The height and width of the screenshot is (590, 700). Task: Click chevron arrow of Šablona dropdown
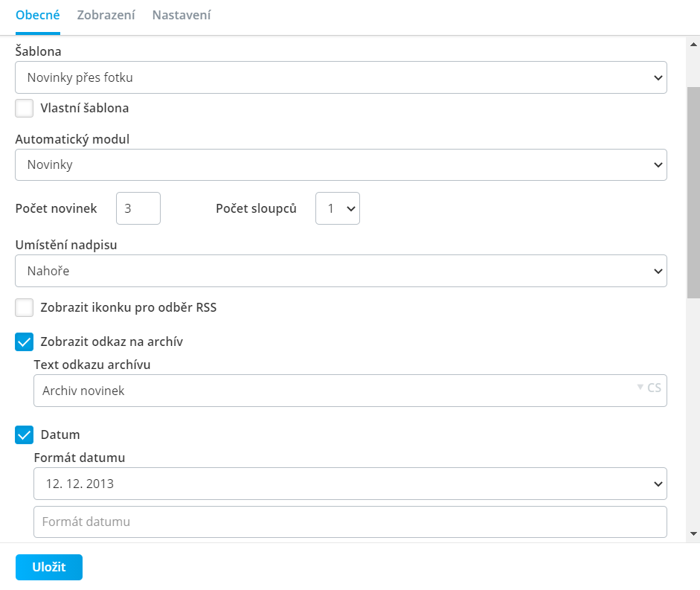coord(658,77)
